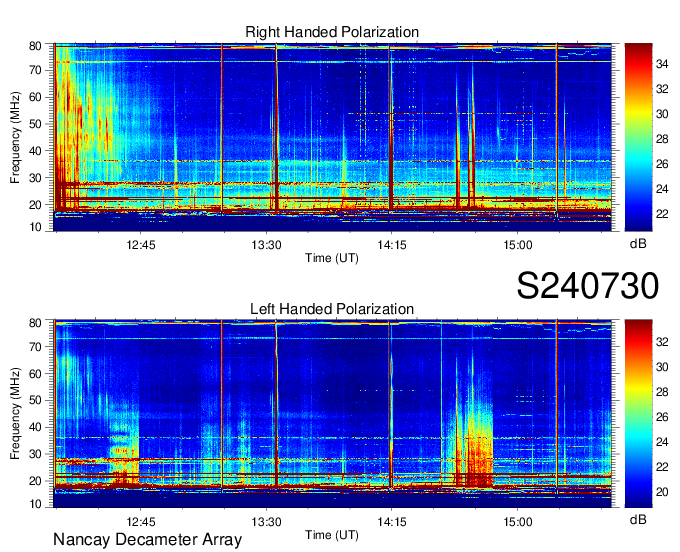The height and width of the screenshot is (552, 680).
Task: Click 'Time (UT)' label under Right Handed plot
Action: 332,258
